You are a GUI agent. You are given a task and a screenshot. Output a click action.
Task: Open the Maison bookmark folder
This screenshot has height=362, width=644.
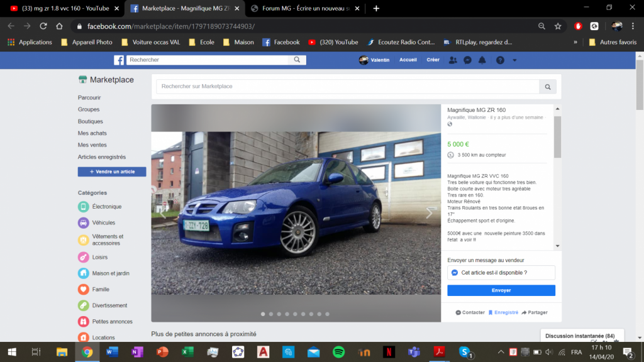238,42
